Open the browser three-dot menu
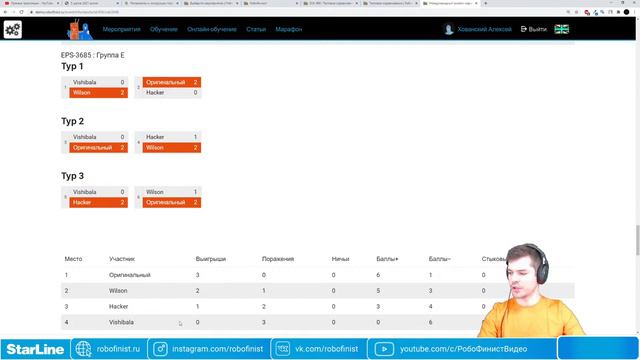The width and height of the screenshot is (640, 360). pyautogui.click(x=635, y=12)
